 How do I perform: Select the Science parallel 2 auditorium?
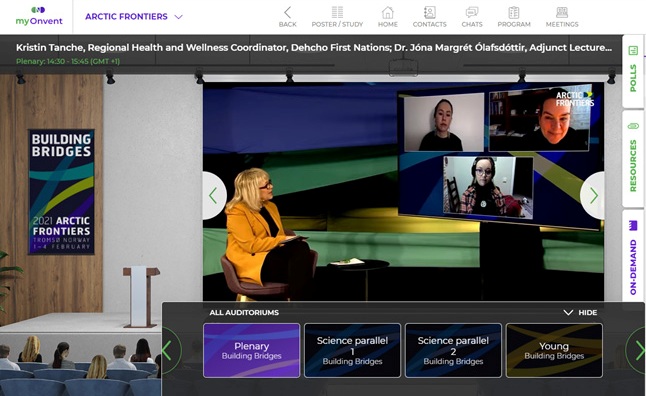(453, 350)
